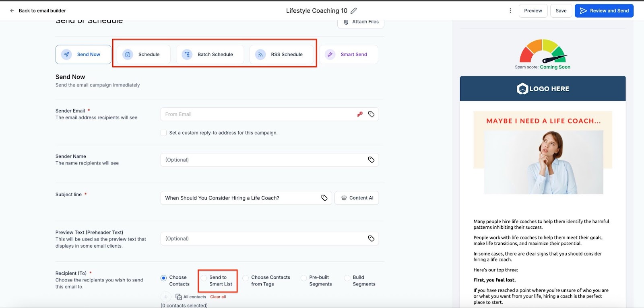Click the tag icon in Sender Email field

(x=371, y=114)
